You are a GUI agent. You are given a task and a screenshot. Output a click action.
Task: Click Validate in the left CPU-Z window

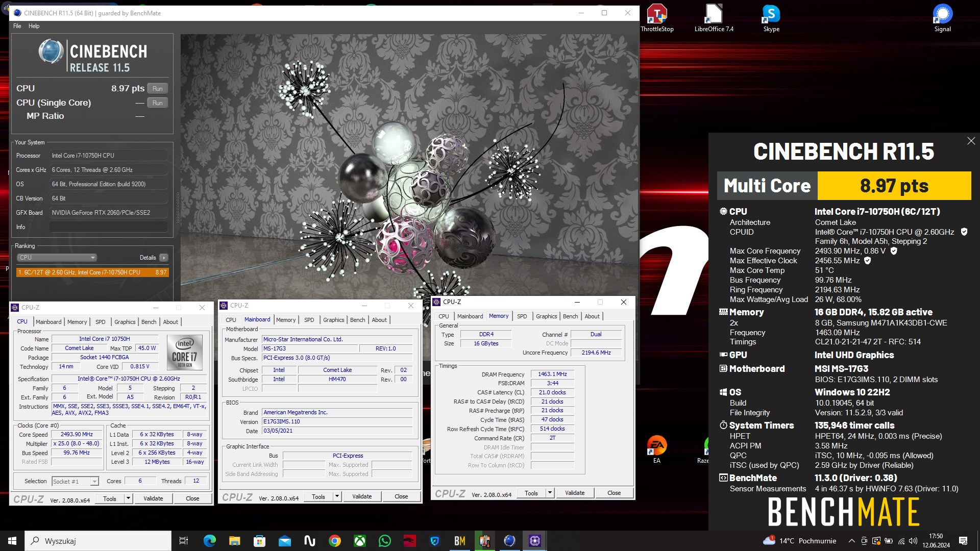click(x=153, y=498)
